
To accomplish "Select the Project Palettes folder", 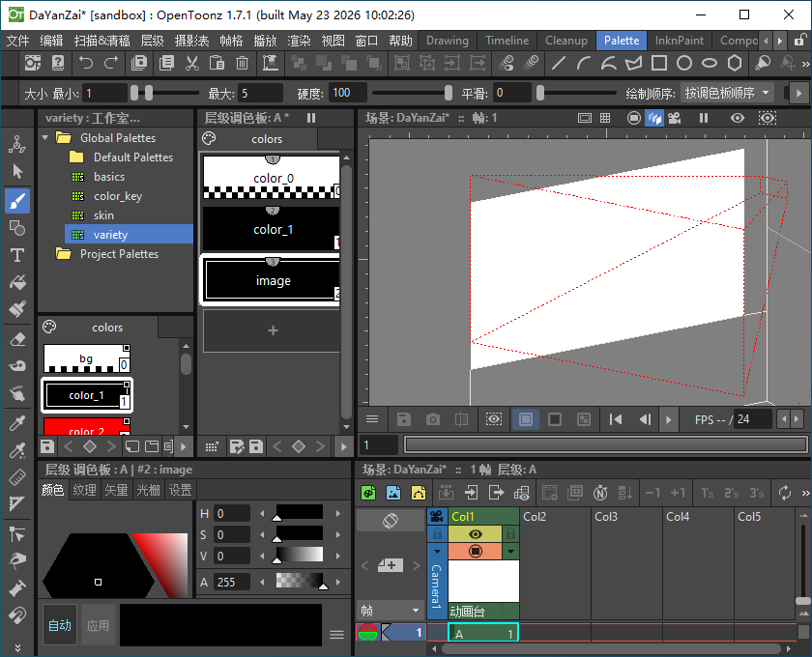I will click(119, 254).
